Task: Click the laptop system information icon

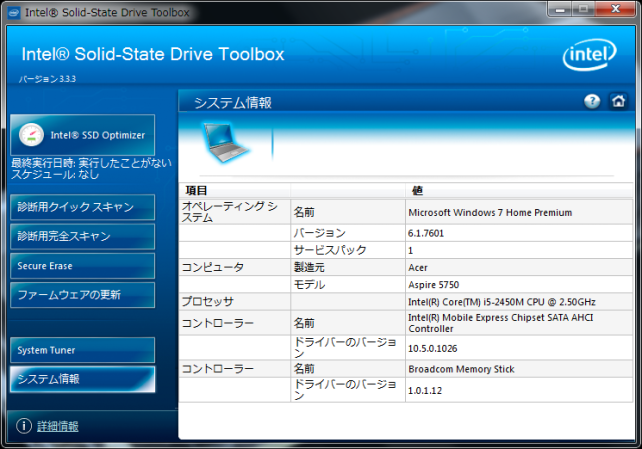Action: pos(225,142)
